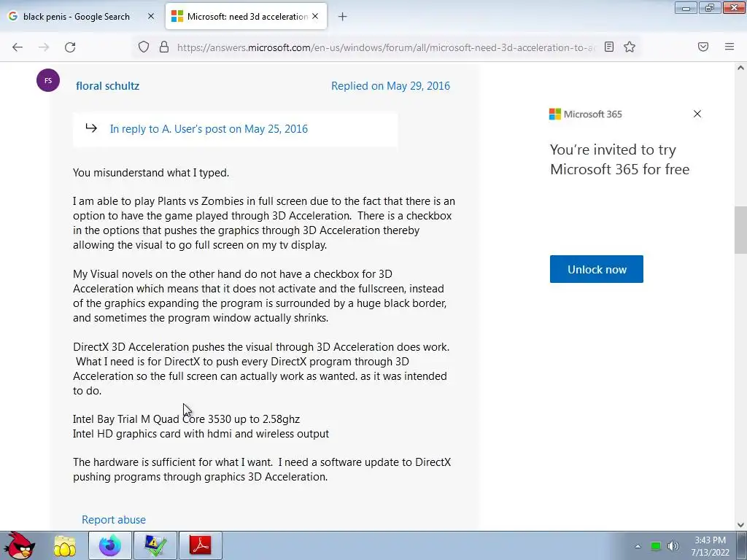Select the Microsoft: need 3d acceleration tab
The image size is (747, 560).
tap(247, 17)
